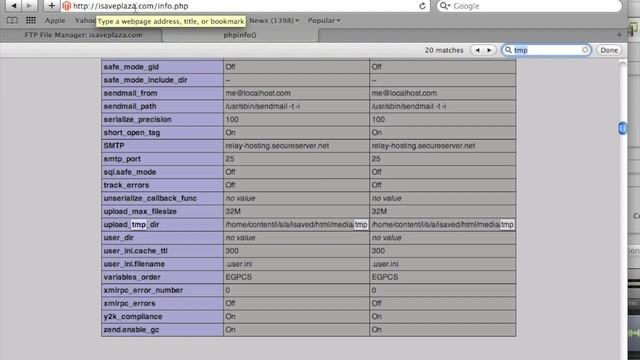Select the safe_mode_gid directive label

(131, 67)
